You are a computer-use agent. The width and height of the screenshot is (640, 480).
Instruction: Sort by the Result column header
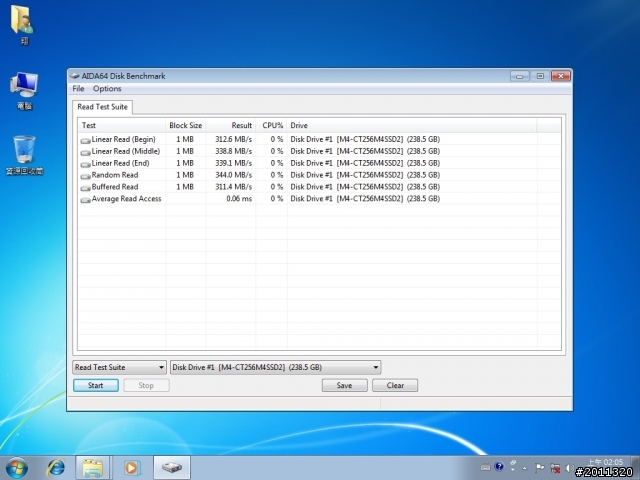click(x=231, y=125)
